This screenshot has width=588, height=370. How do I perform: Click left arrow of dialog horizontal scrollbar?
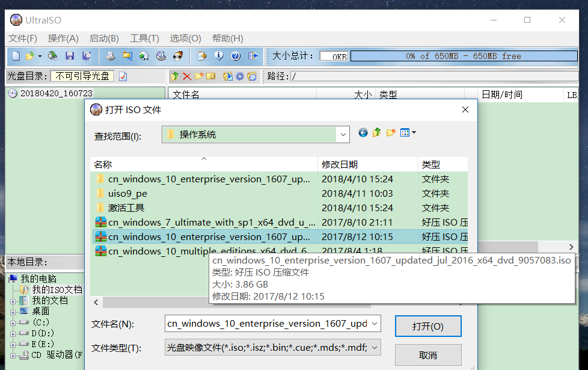[96, 302]
